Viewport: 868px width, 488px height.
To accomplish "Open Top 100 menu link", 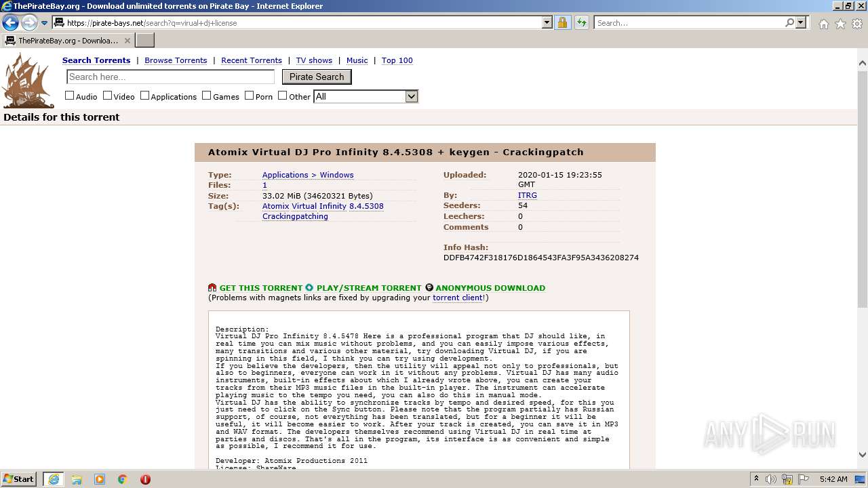I will pos(397,60).
